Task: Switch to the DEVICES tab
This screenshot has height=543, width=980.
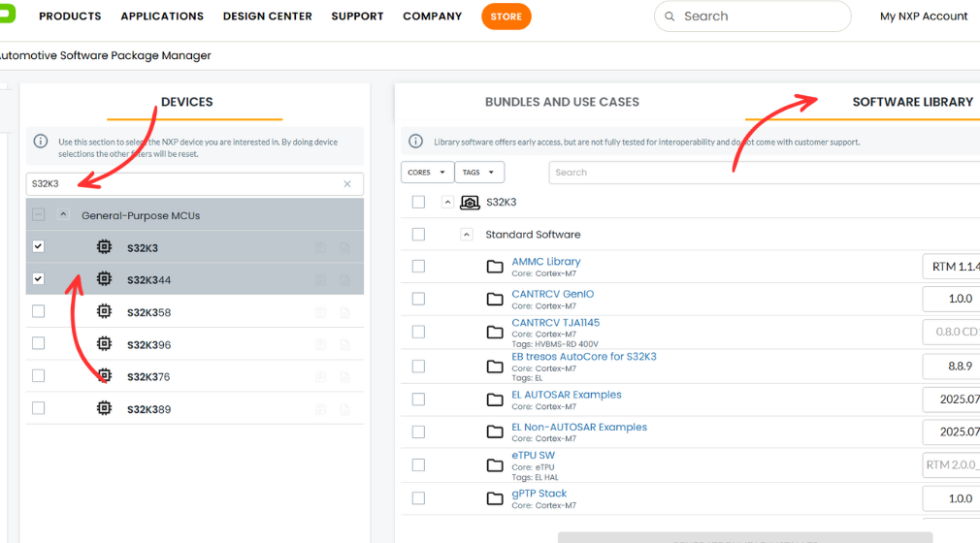Action: click(187, 102)
